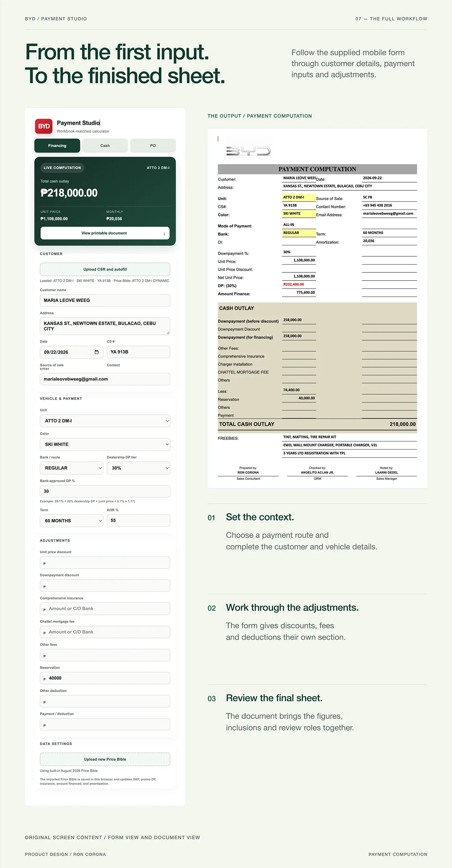The image size is (452, 868).
Task: Click Upload new Price Bible
Action: (105, 759)
